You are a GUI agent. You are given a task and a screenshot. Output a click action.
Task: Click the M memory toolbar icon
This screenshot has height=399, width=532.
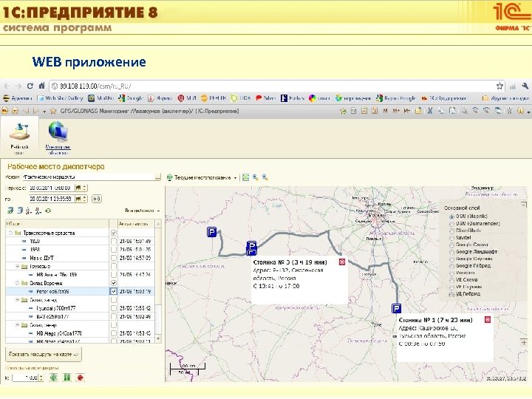385,111
